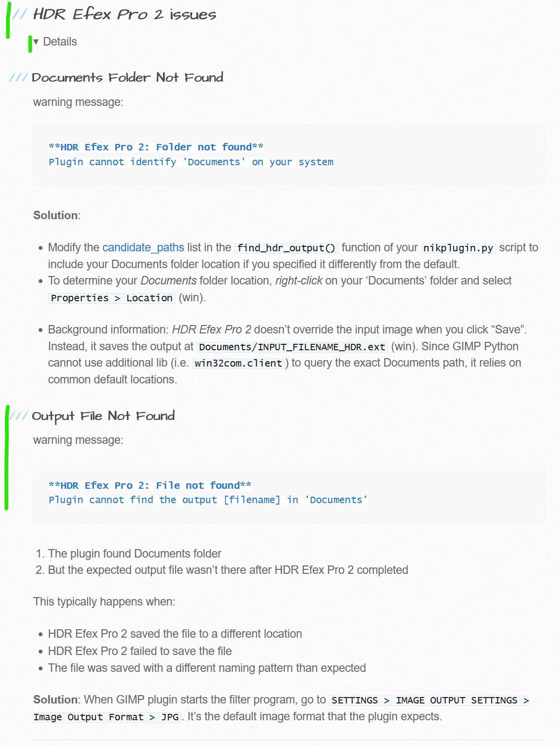Click the Properties > Location inline code
Screen dimensions: 560x747
(x=112, y=298)
